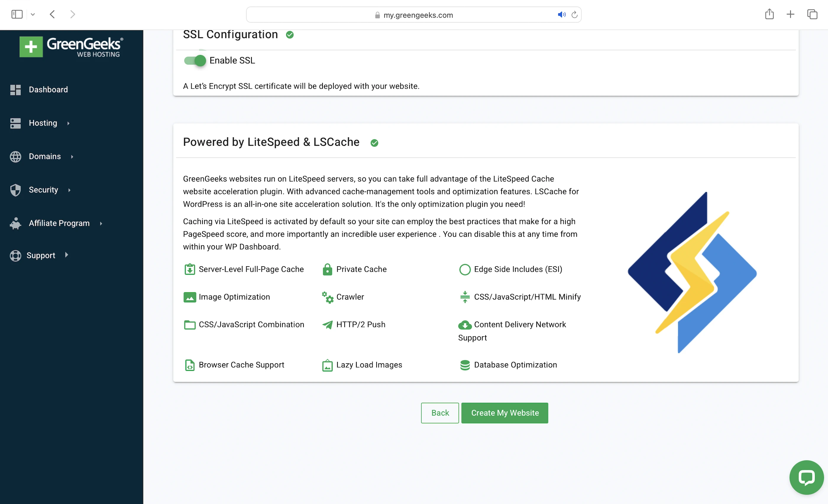Click the Affiliate Program piggy bank icon
Screen dimensions: 828x504
(x=15, y=223)
